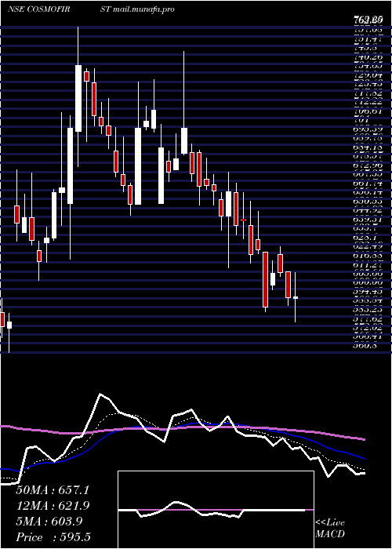
Task: Click the 639.31 price axis label
Action: point(368,220)
